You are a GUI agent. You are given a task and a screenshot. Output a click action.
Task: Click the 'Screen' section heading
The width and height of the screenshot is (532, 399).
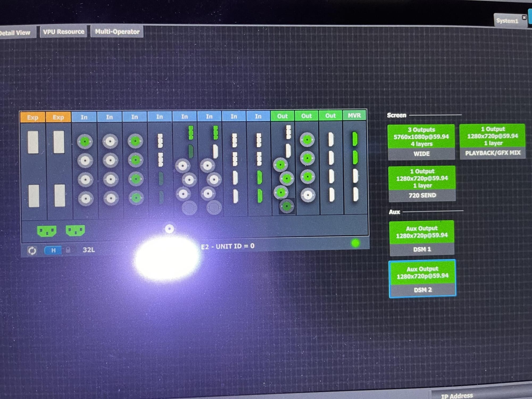[x=396, y=115]
